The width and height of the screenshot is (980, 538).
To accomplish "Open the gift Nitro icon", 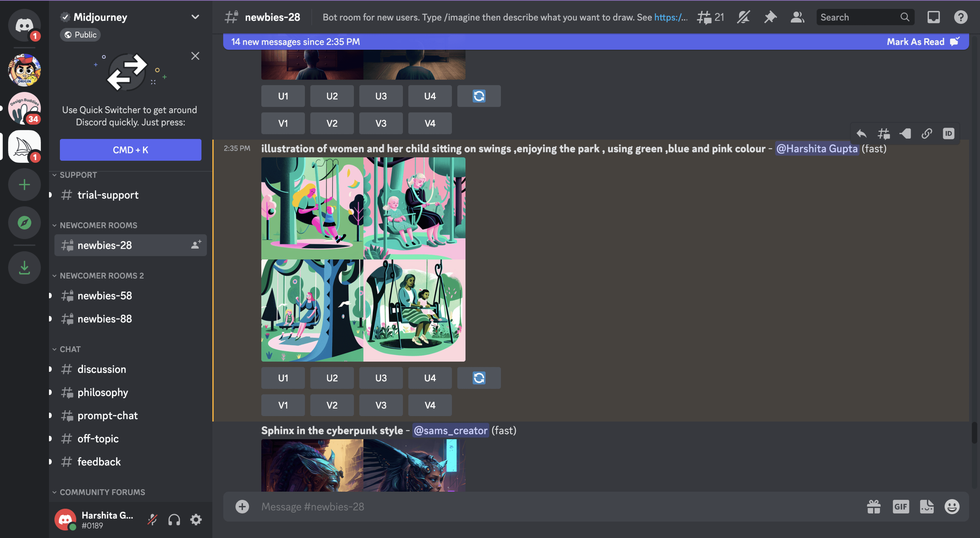I will coord(874,506).
